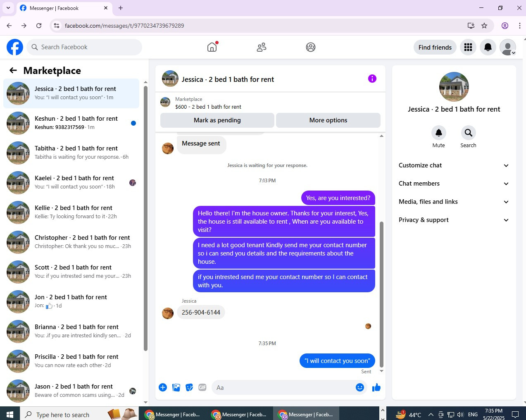The height and width of the screenshot is (420, 526).
Task: Open Scott conversation in list
Action: [x=71, y=272]
